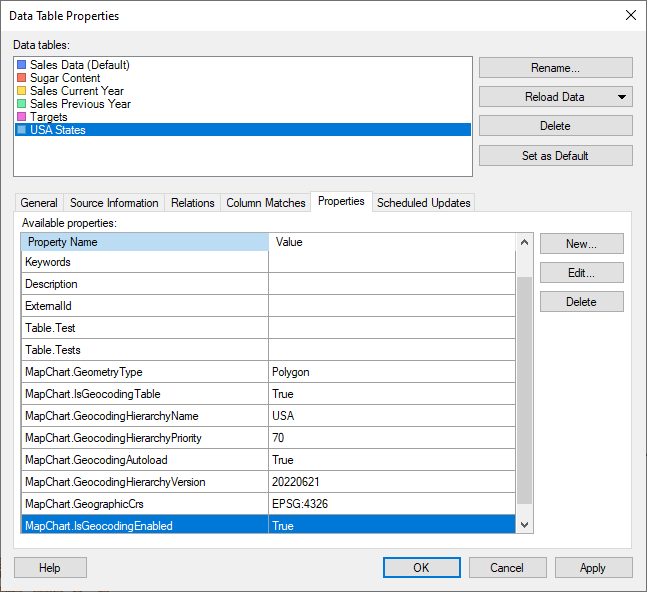The height and width of the screenshot is (592, 647).
Task: Click the USA value cell
Action: tap(392, 416)
